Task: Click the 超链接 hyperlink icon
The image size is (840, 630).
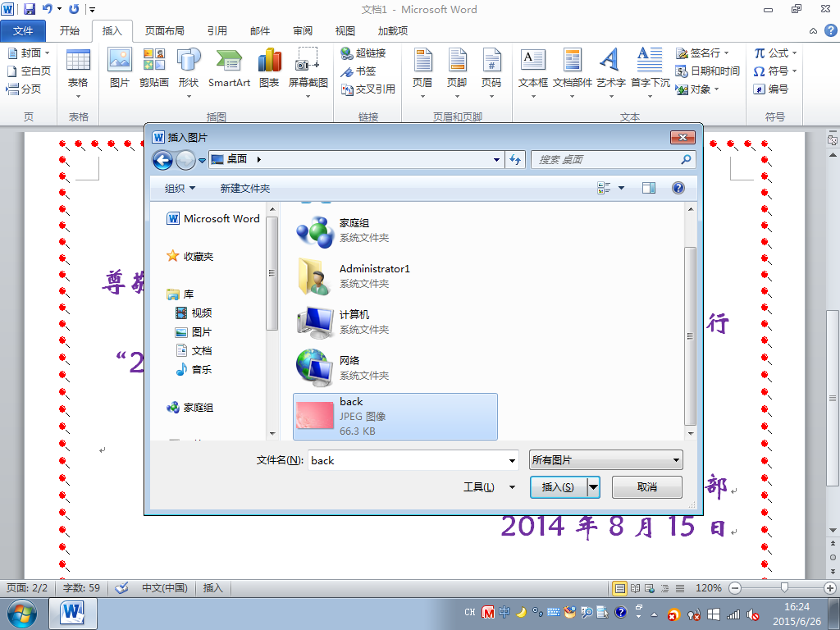Action: click(363, 53)
